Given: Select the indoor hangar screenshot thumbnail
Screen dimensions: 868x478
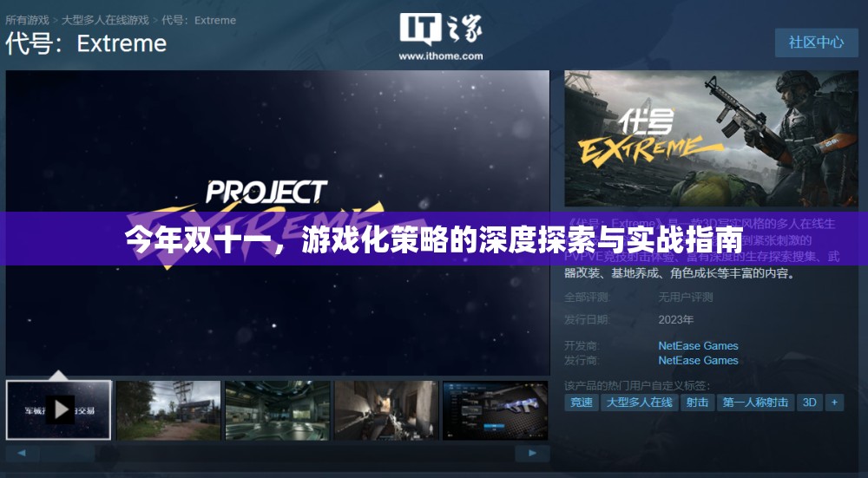Looking at the screenshot, I should point(278,410).
